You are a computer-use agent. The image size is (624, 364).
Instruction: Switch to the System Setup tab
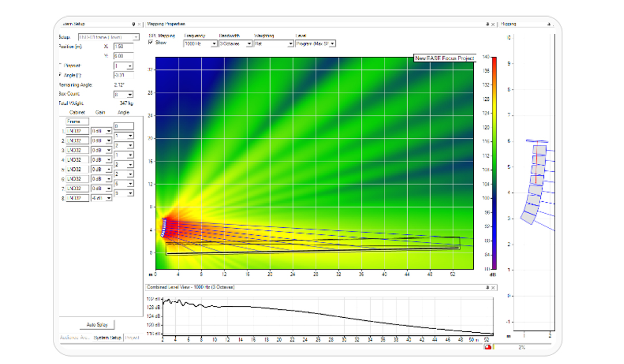point(108,337)
